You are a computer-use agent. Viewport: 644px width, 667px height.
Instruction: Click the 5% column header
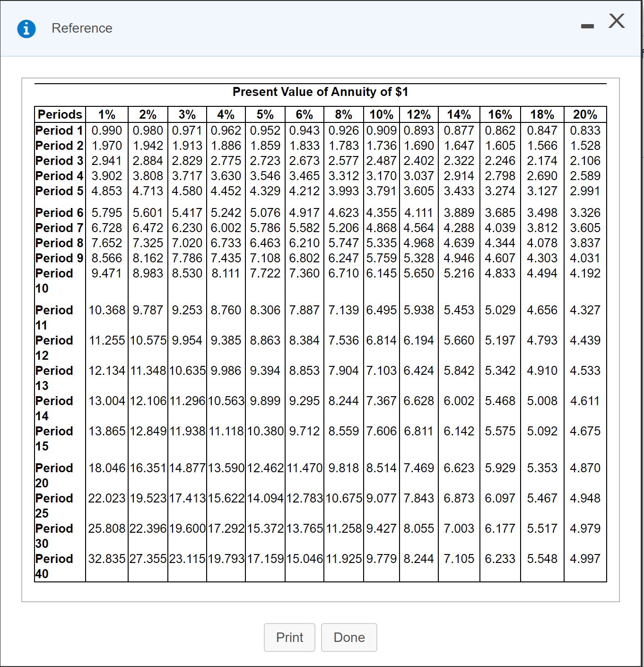click(x=265, y=114)
